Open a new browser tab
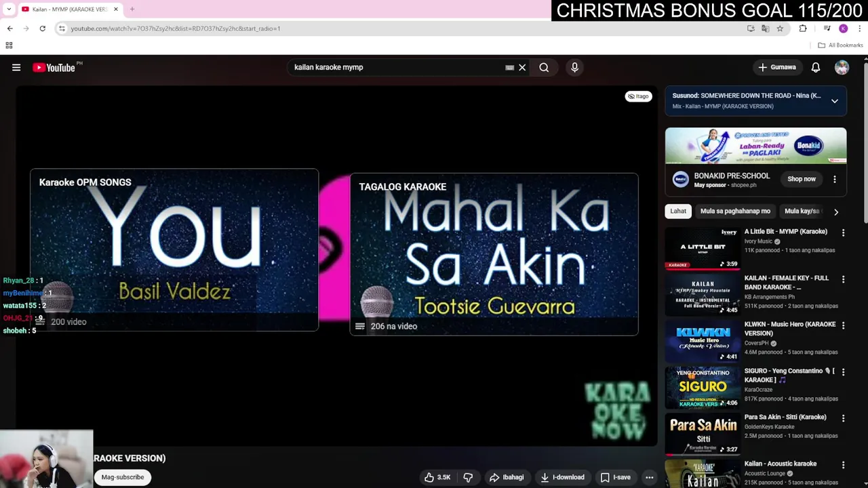 point(132,9)
